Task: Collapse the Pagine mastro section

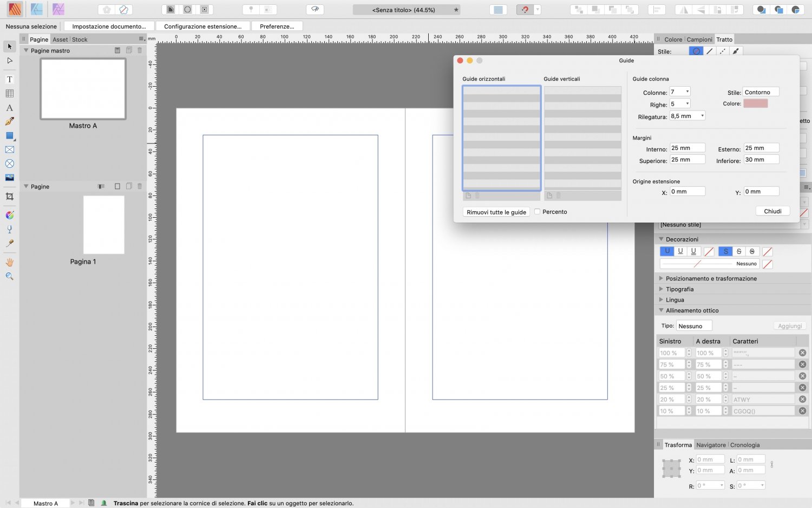Action: (25, 50)
